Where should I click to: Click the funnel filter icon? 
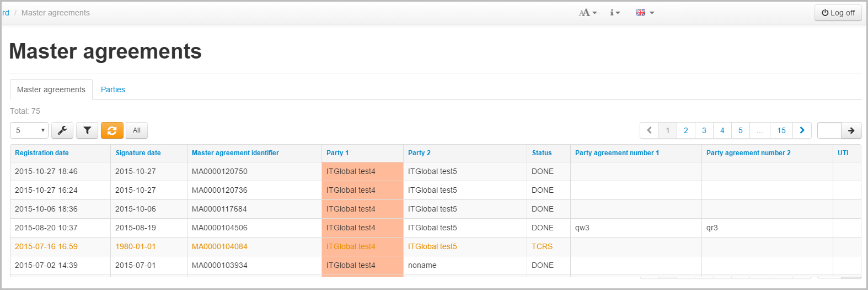[87, 130]
